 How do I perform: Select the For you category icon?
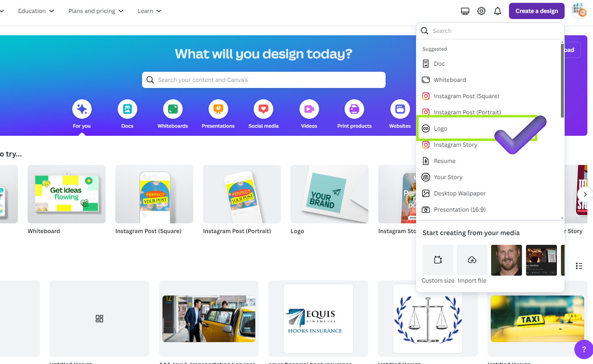(x=82, y=109)
